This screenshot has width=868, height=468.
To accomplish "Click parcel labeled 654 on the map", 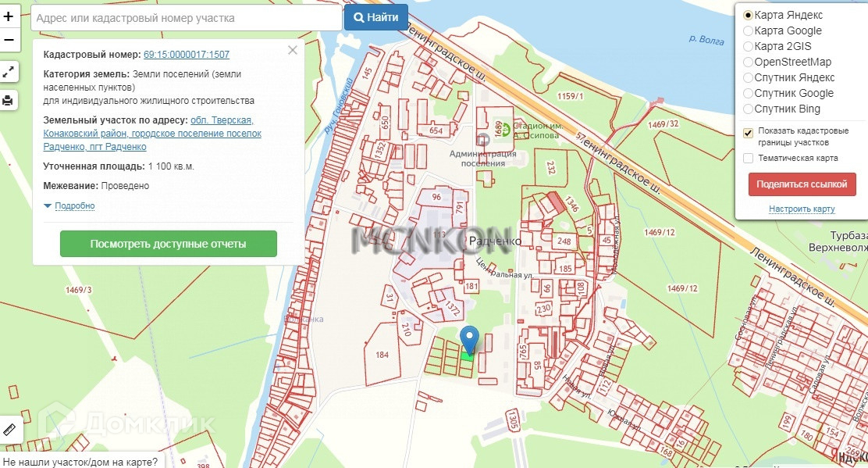I will coord(436,130).
